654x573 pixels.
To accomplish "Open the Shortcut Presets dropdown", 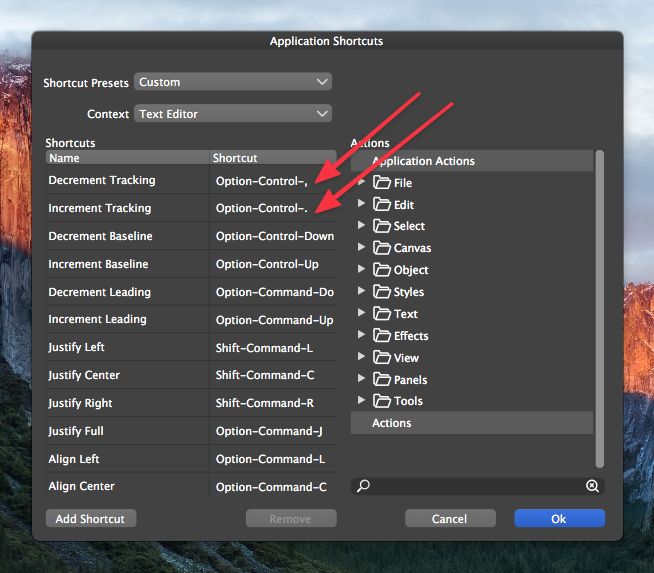I will click(x=233, y=82).
